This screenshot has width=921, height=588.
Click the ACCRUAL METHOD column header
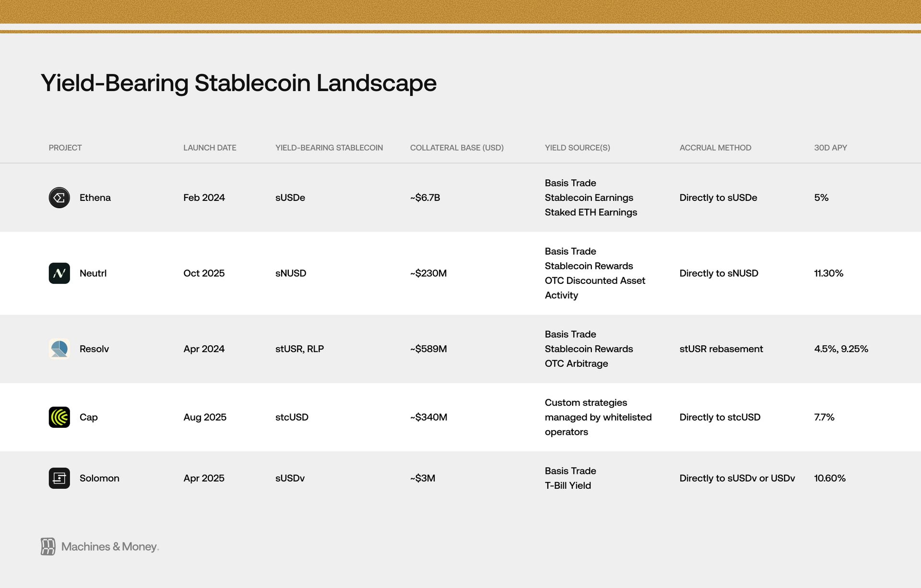point(715,148)
